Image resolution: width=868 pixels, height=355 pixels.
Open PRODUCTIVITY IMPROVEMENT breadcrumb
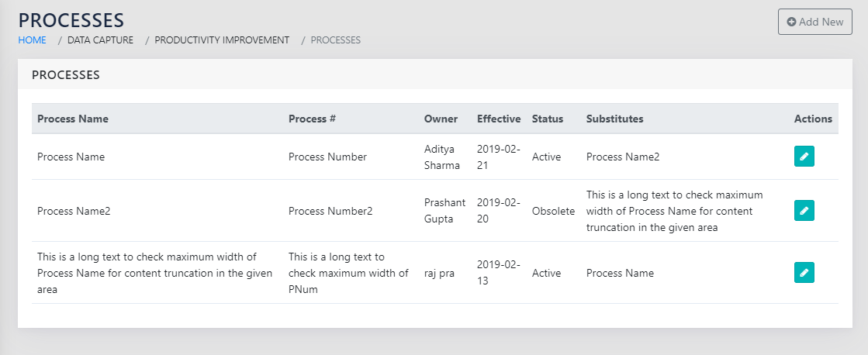click(222, 40)
